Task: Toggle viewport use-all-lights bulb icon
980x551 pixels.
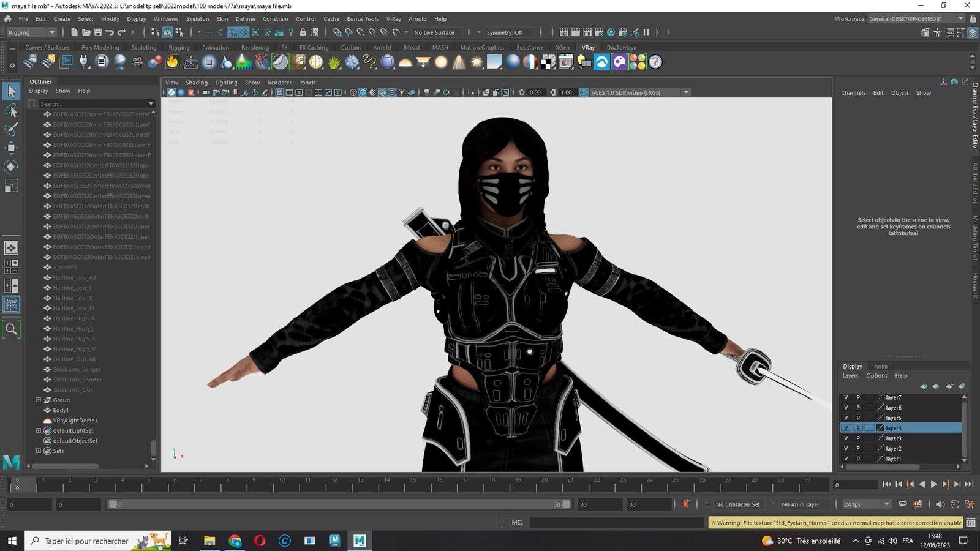Action: pos(402,92)
